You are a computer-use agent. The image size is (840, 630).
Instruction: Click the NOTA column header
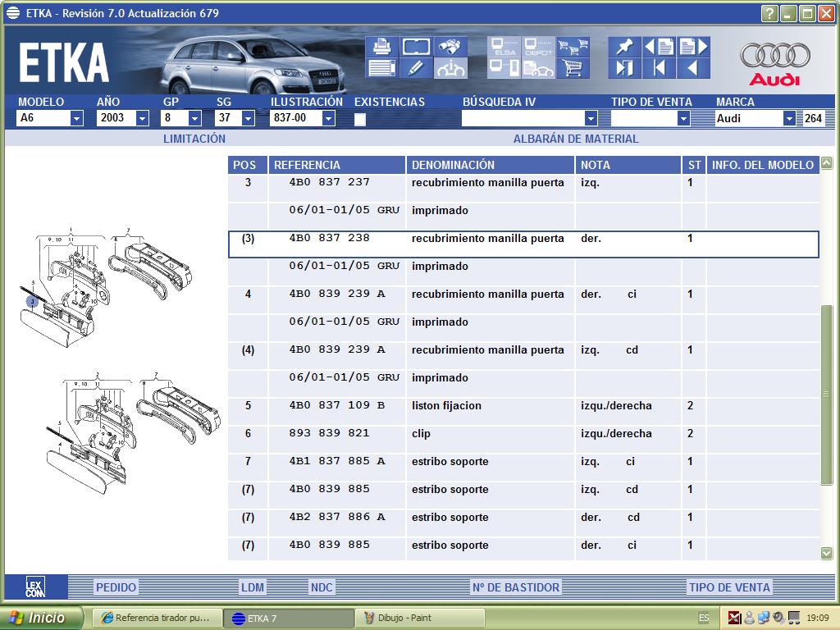(628, 165)
